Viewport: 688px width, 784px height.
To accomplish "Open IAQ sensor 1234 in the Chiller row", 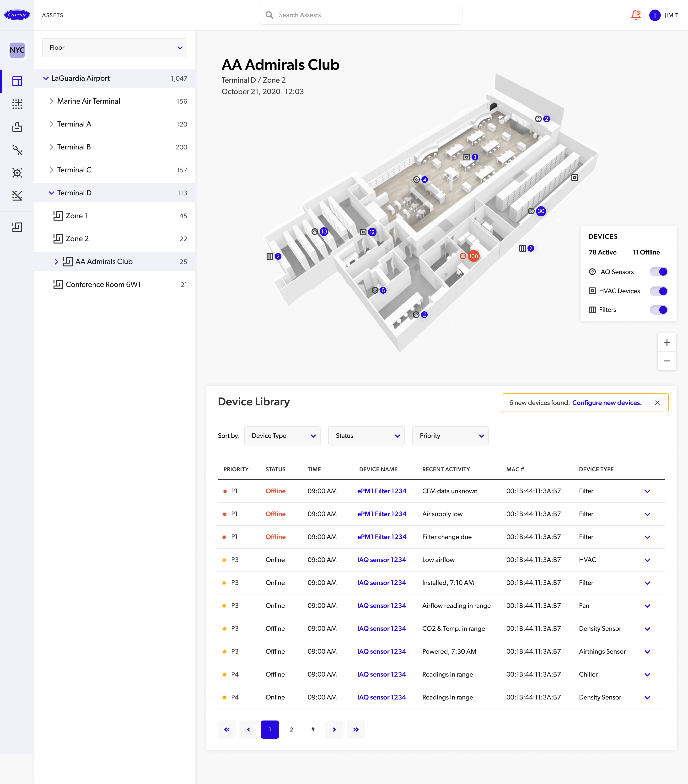I will (x=382, y=674).
